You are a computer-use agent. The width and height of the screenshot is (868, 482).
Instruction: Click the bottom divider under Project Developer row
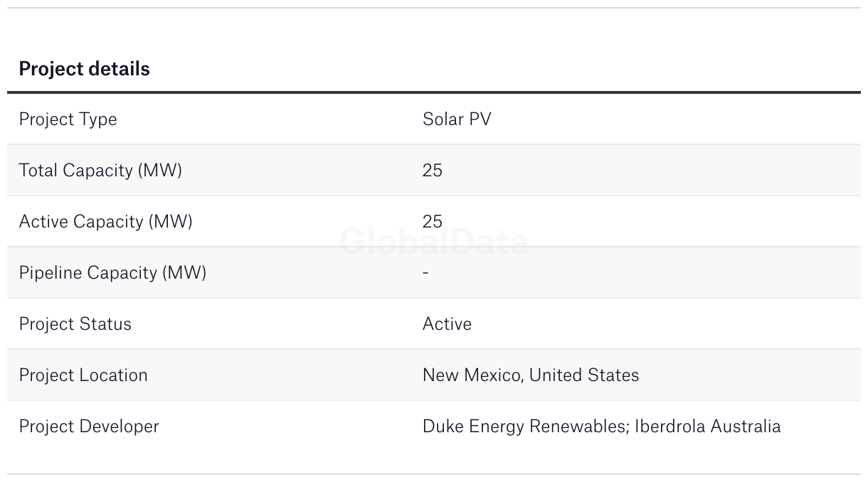point(434,474)
